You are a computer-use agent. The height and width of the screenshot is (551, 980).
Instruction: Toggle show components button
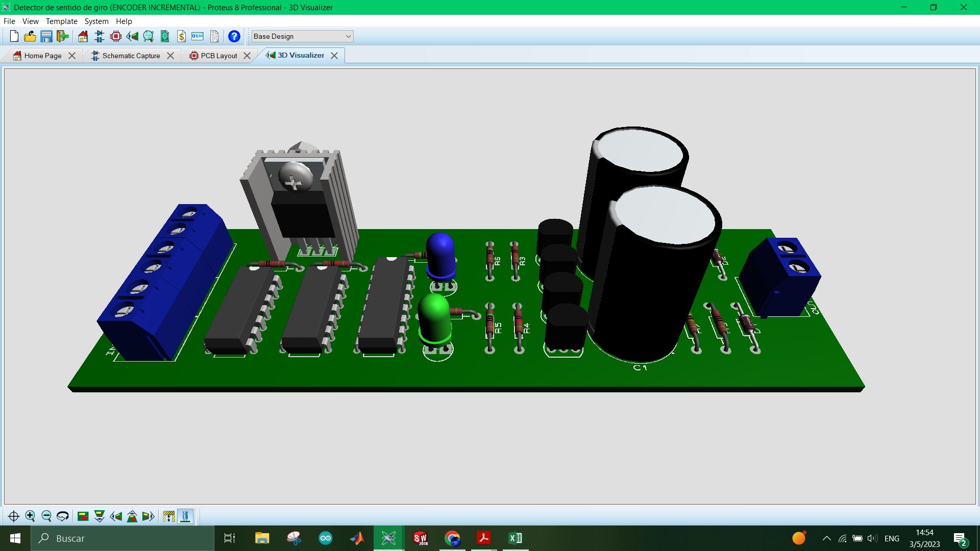[x=185, y=516]
